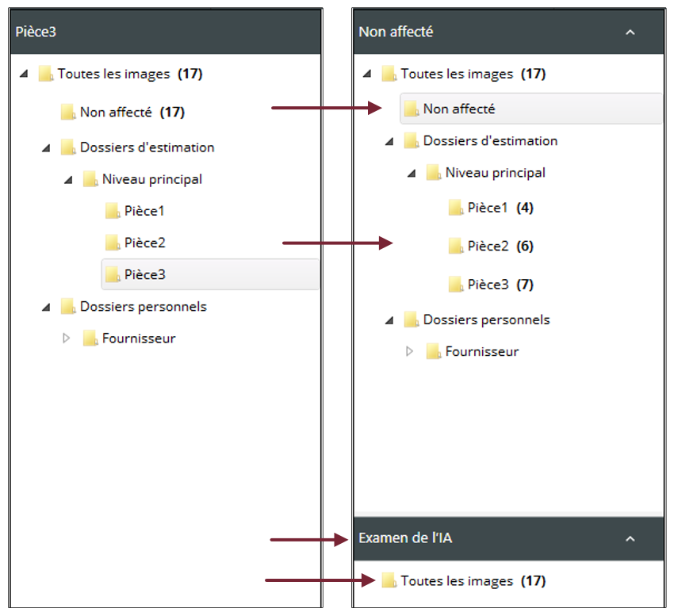The image size is (674, 616).
Task: Click Niveau principal folder icon in left panel
Action: click(x=90, y=180)
